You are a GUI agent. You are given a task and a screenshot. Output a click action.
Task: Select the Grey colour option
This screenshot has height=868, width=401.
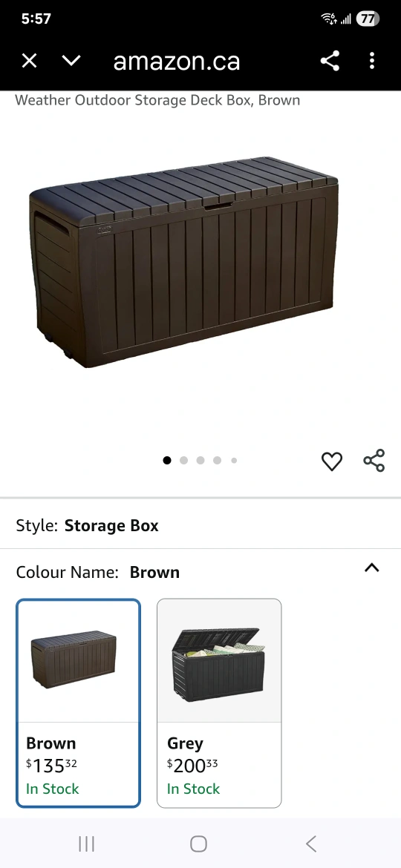pos(219,703)
